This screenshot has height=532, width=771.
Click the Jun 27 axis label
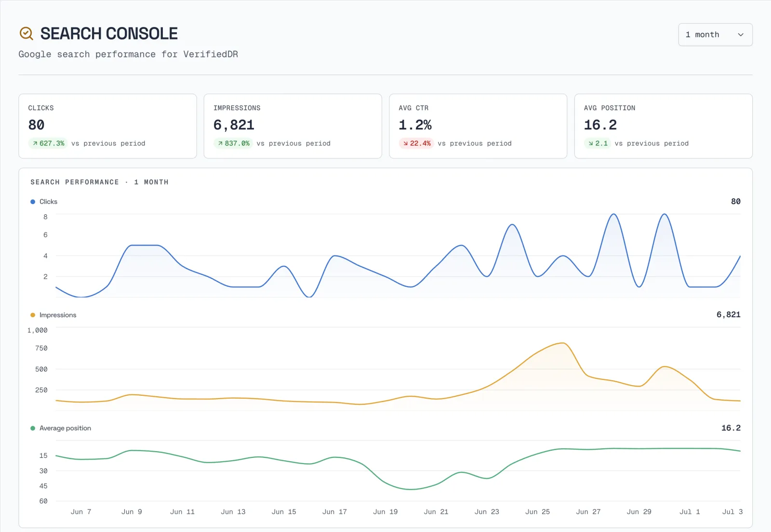click(588, 512)
